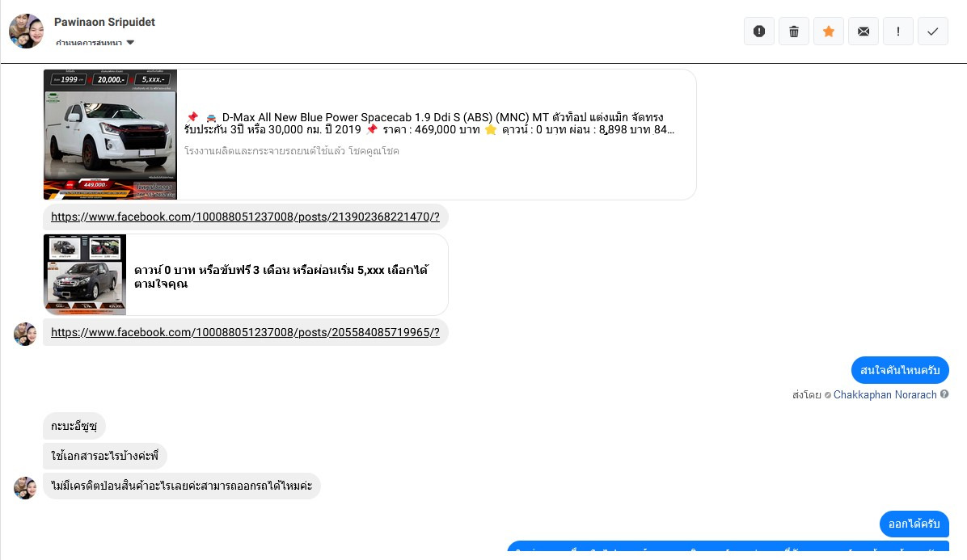The image size is (967, 560).
Task: Select the ไม่มีเครดิตป้อนสินค้า message bubble
Action: pos(182,486)
